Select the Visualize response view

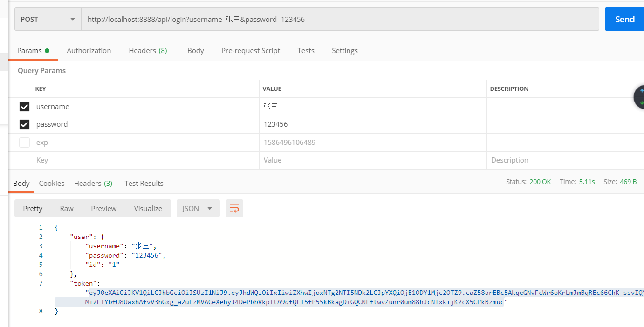click(x=148, y=208)
